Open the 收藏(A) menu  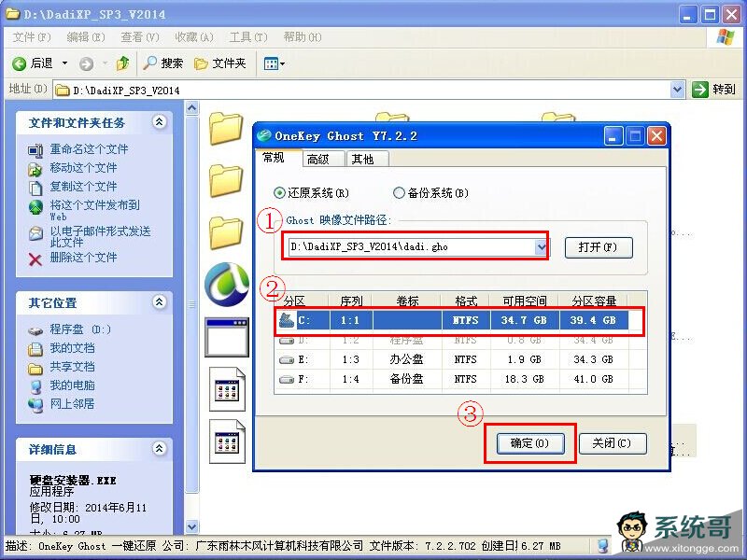(194, 37)
